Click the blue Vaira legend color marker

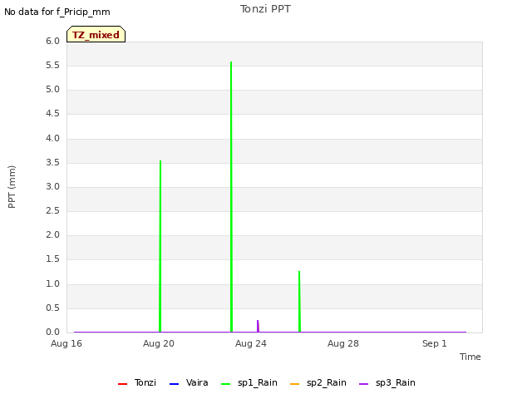[174, 384]
